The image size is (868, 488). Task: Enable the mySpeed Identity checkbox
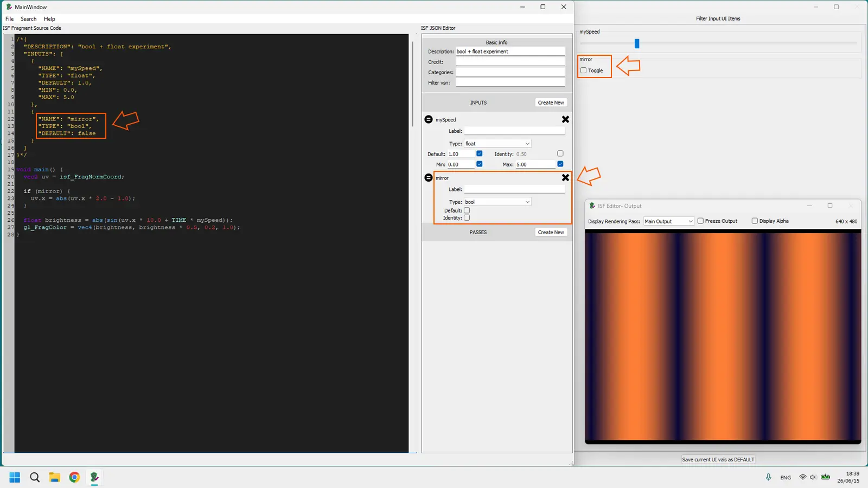(560, 153)
